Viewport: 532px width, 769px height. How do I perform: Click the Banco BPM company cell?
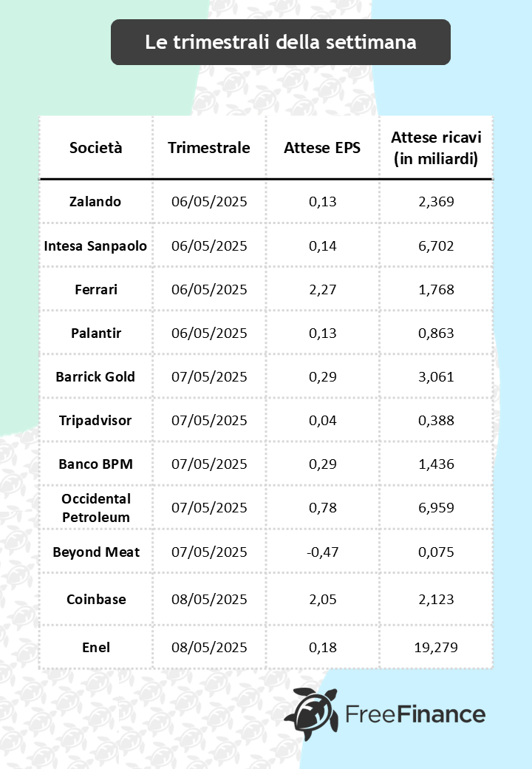(x=96, y=464)
